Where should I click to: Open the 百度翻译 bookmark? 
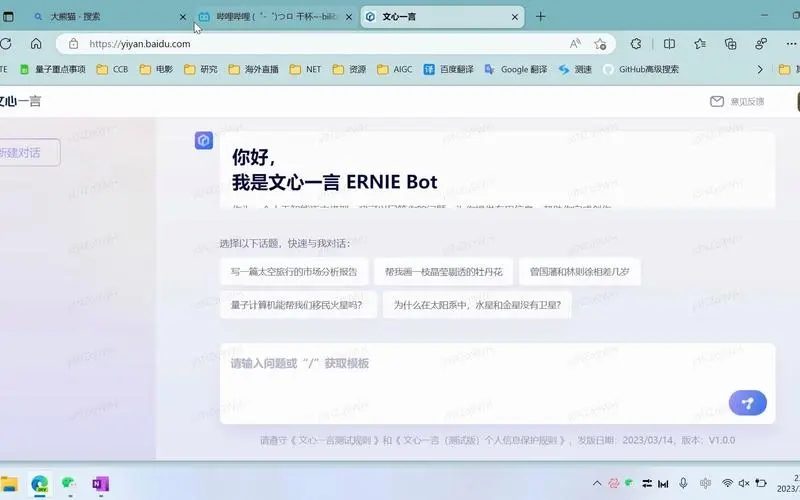[448, 69]
